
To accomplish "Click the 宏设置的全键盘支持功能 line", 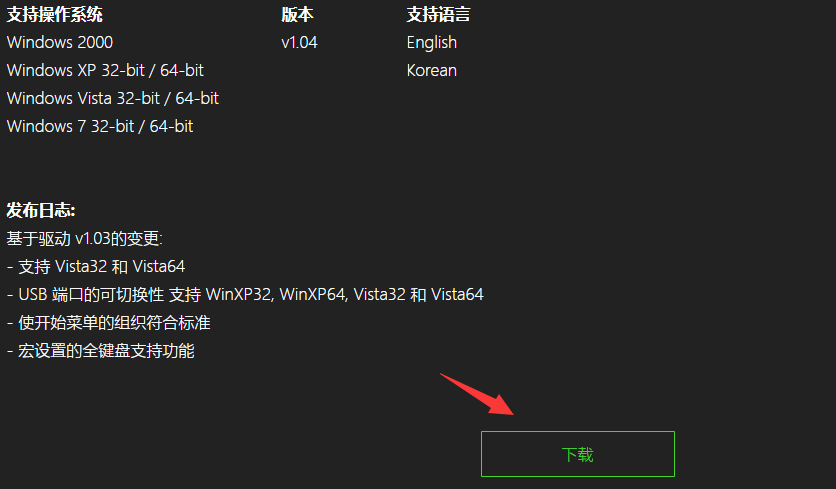I will (x=101, y=350).
